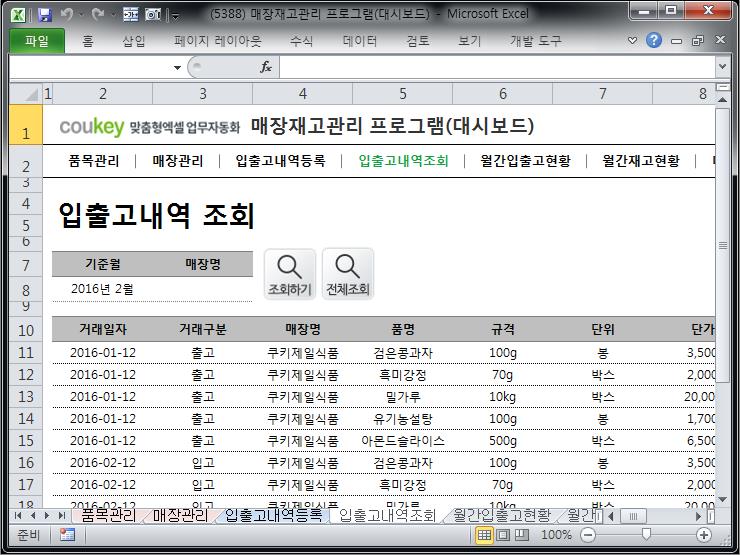The image size is (740, 555).
Task: Switch to the 매장관리 sheet tab
Action: 181,515
